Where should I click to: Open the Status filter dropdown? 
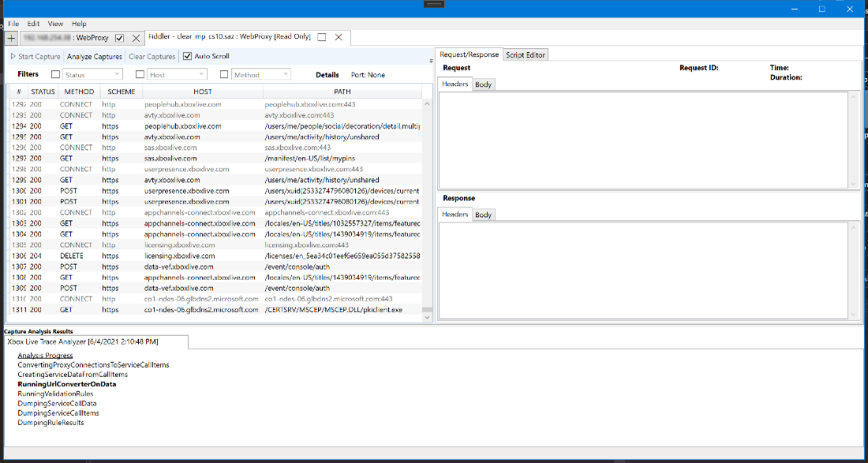92,74
